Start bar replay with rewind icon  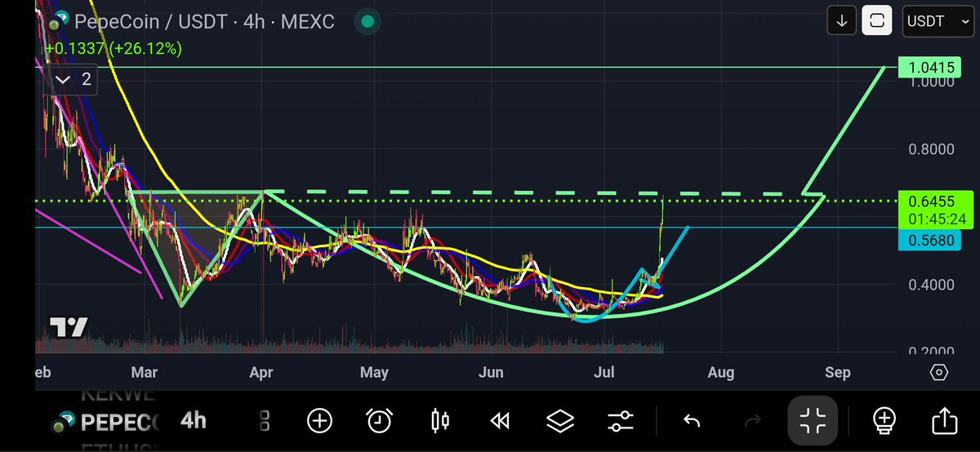click(500, 421)
